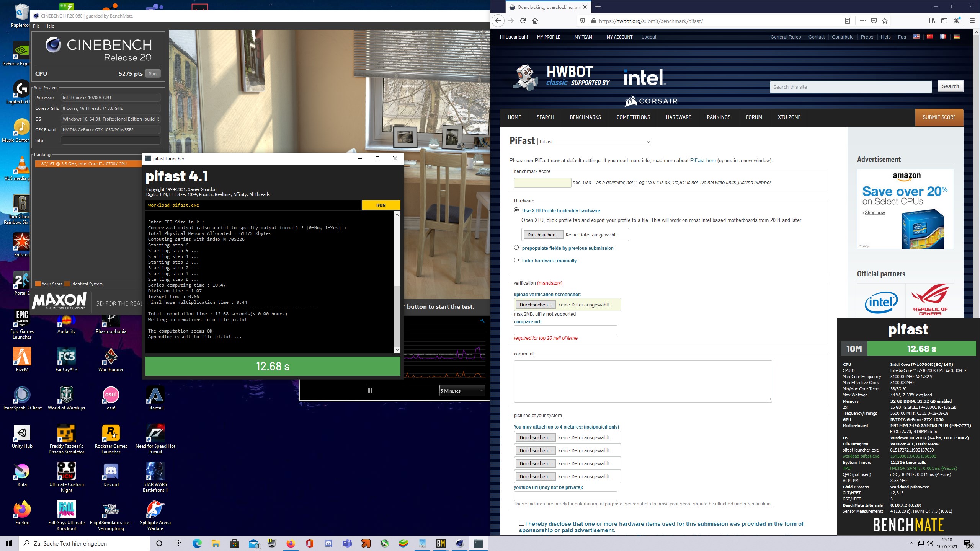Viewport: 980px width, 551px height.
Task: Switch site language to German flag
Action: pos(957,37)
